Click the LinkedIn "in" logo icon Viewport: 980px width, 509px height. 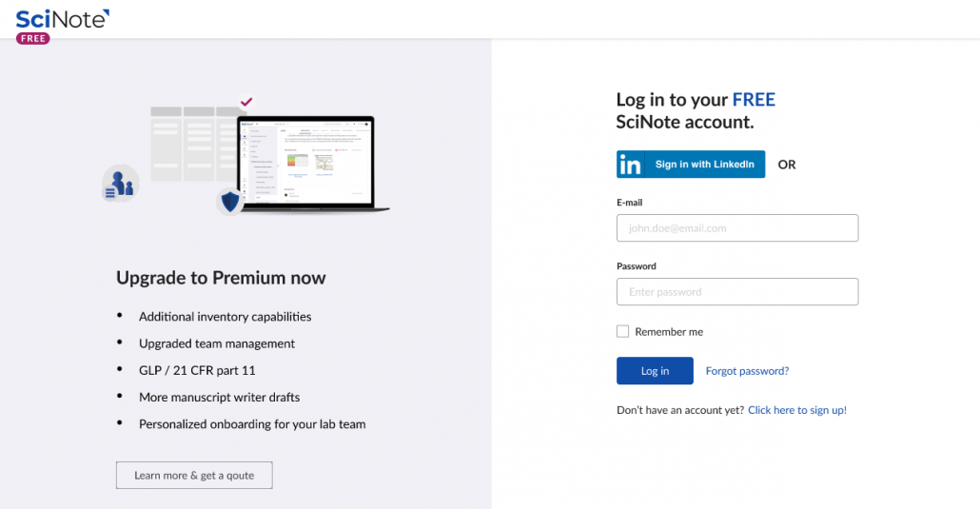[630, 165]
